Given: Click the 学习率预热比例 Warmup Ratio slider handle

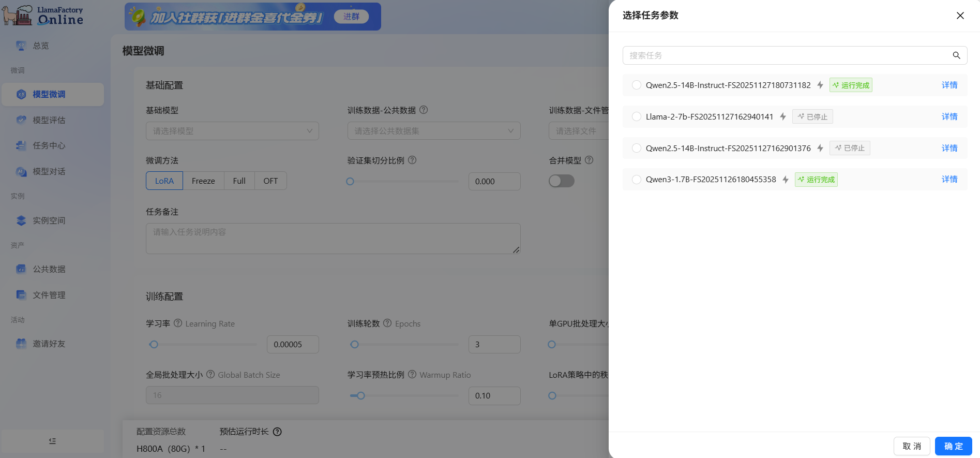Looking at the screenshot, I should pyautogui.click(x=361, y=395).
